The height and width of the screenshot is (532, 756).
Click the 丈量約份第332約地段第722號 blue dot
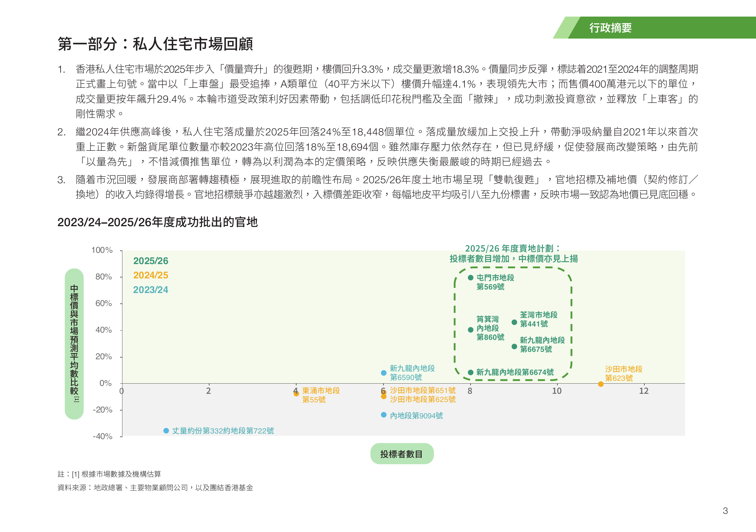166,431
